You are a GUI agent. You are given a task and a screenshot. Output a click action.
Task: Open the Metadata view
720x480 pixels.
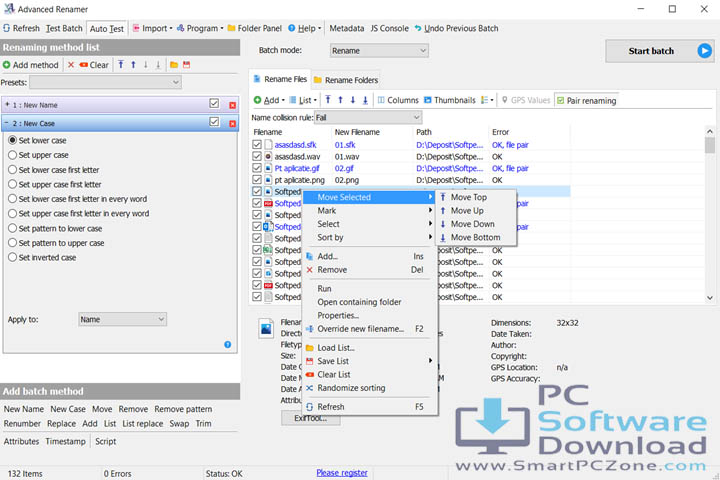click(x=347, y=28)
